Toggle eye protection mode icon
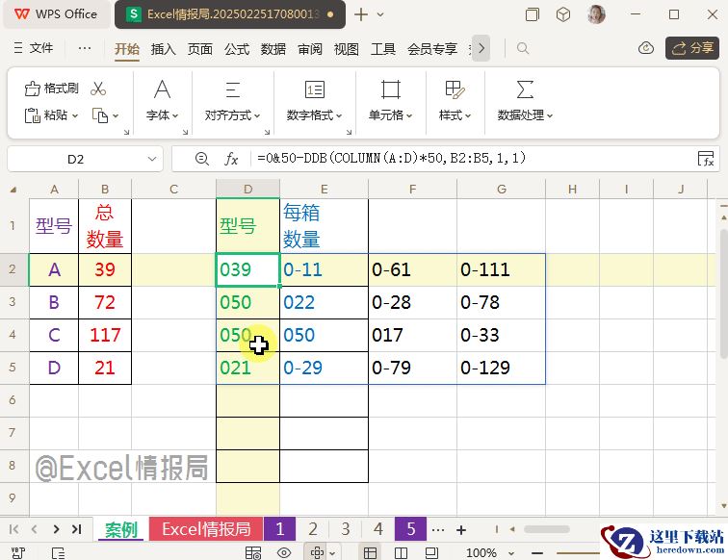 pyautogui.click(x=284, y=552)
